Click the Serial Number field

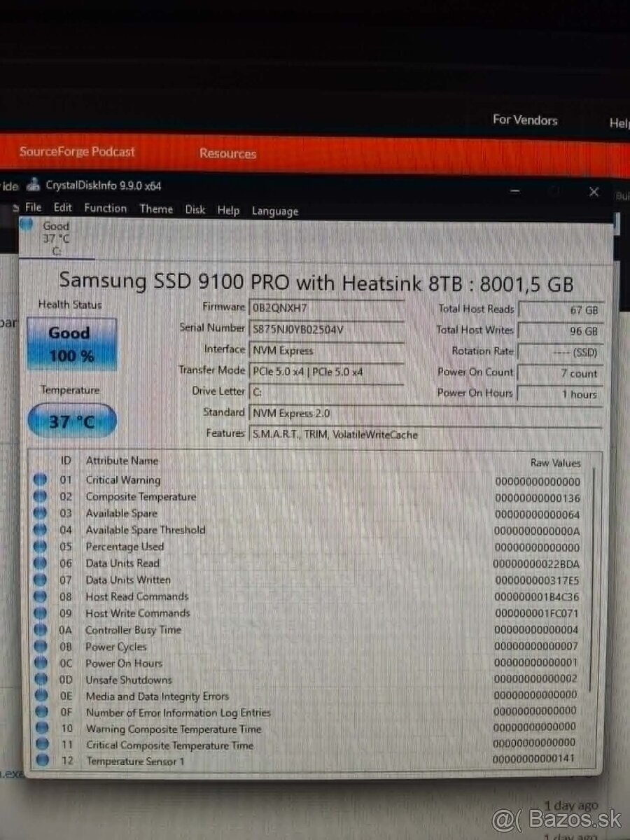point(326,329)
